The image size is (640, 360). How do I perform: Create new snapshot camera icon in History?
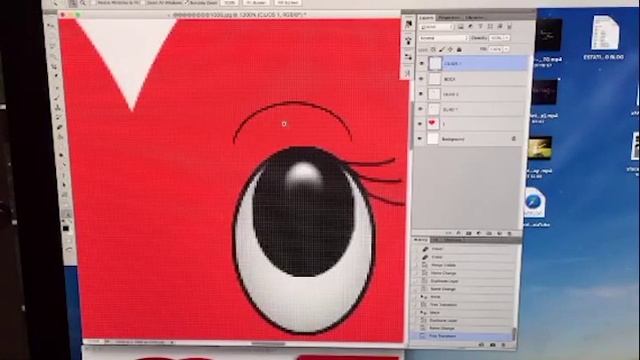pos(493,345)
